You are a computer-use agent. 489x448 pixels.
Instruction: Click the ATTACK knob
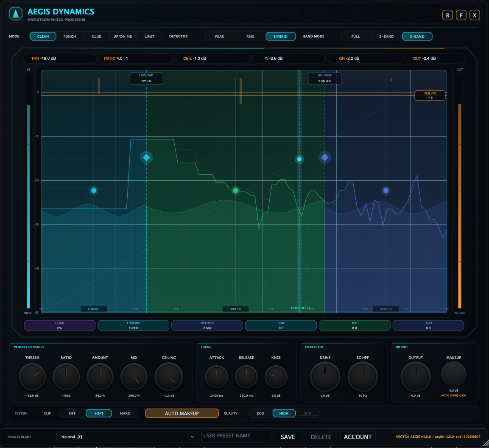217,377
